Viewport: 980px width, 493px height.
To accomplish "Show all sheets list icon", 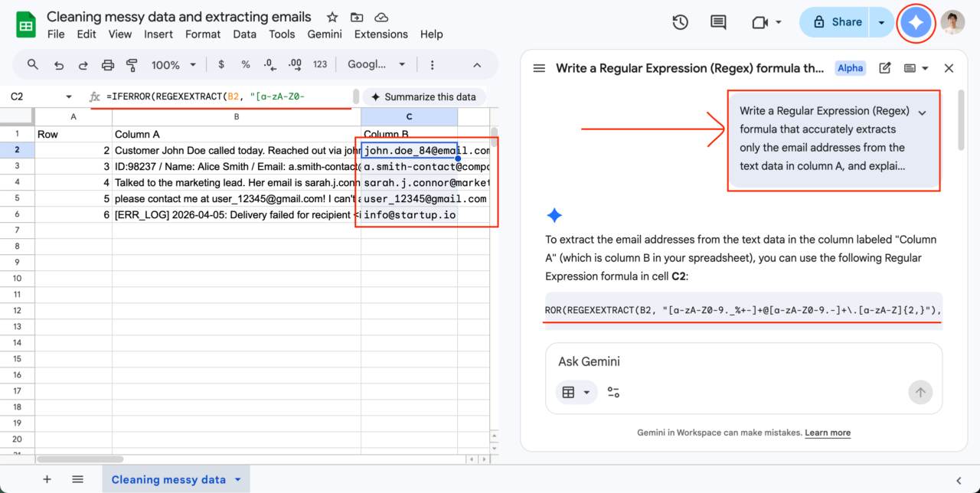I will coord(77,479).
